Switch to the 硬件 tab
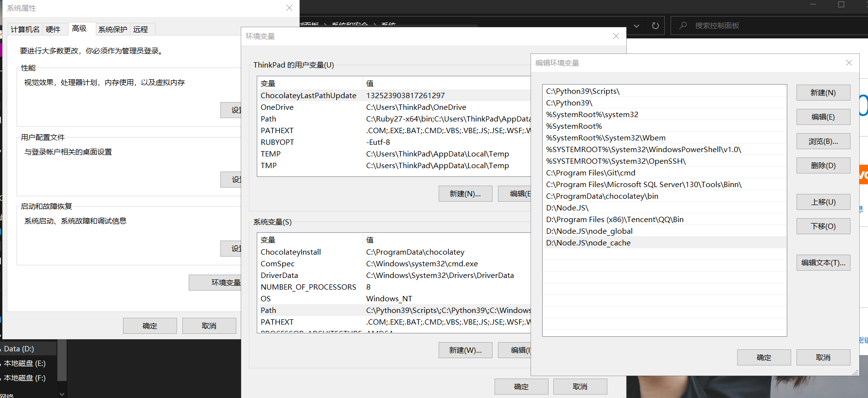The image size is (868, 398). click(x=53, y=29)
